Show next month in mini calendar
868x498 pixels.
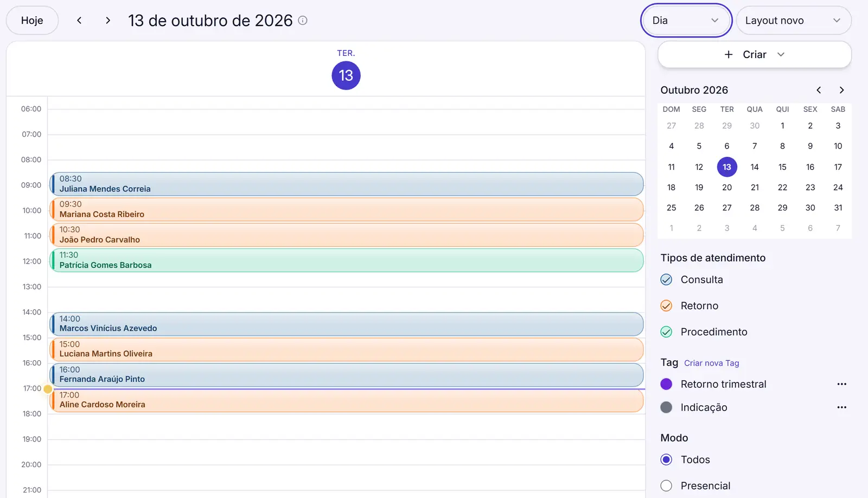click(x=841, y=90)
